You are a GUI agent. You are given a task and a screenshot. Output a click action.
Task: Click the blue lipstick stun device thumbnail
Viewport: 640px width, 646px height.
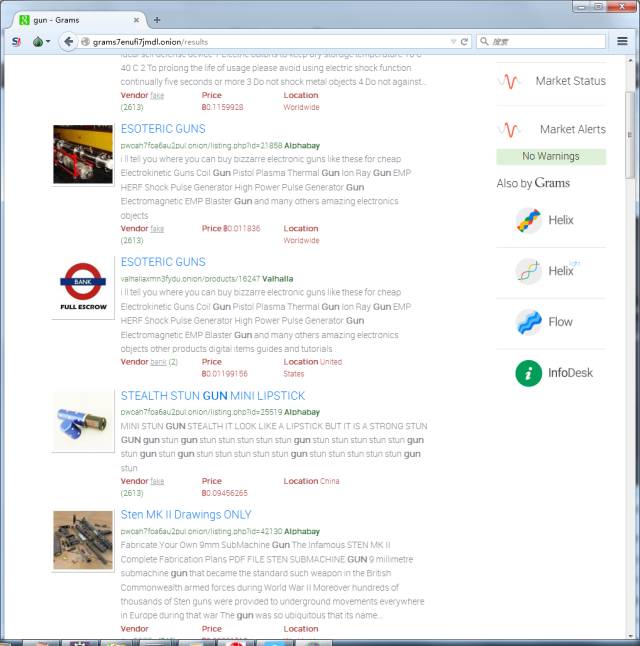83,421
